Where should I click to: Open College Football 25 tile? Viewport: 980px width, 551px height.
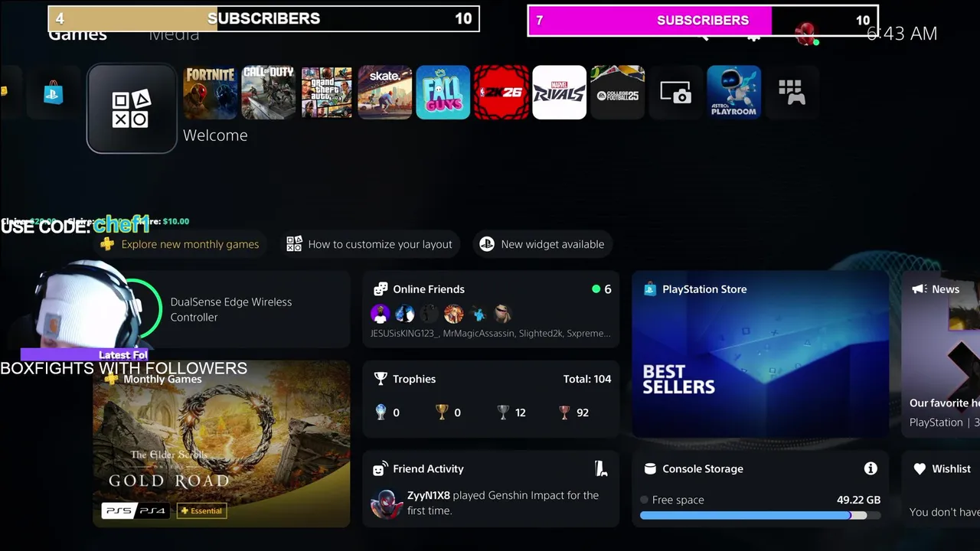click(x=618, y=93)
